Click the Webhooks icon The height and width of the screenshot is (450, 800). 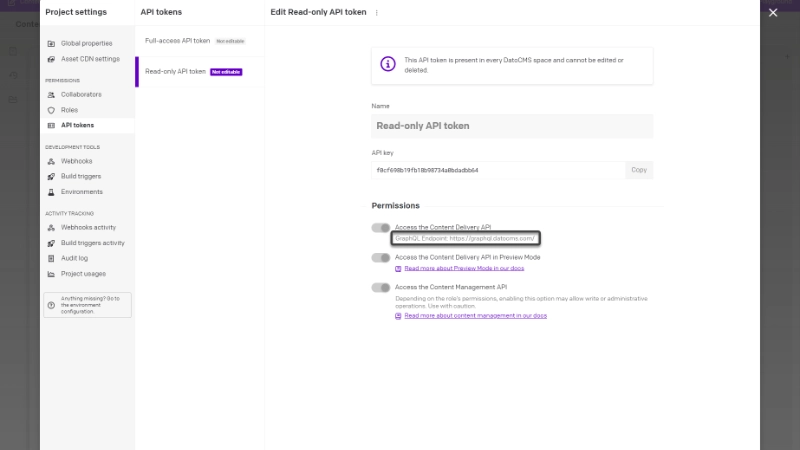[x=51, y=161]
